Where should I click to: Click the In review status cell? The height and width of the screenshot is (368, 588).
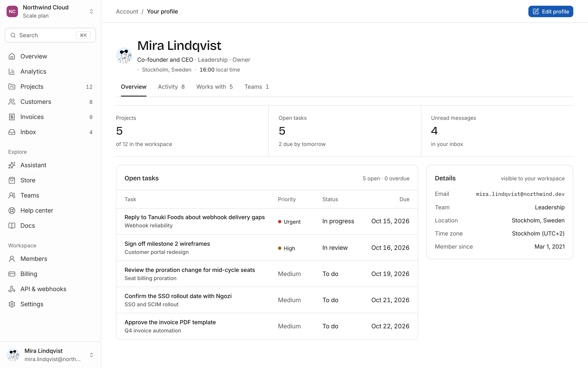tap(335, 248)
